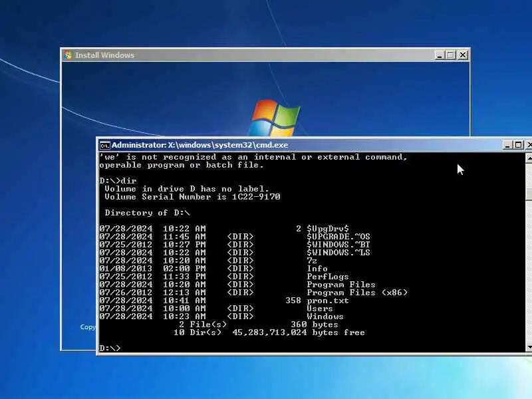Click the $UpgDrv$ file entry
The height and width of the screenshot is (399, 532).
point(328,229)
